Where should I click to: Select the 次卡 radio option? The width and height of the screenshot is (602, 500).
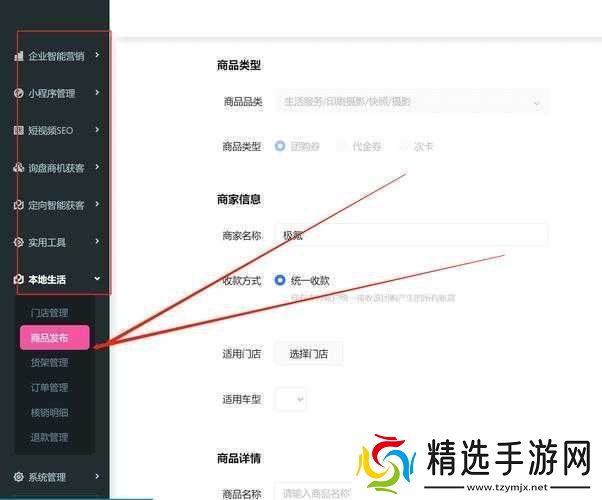click(405, 146)
